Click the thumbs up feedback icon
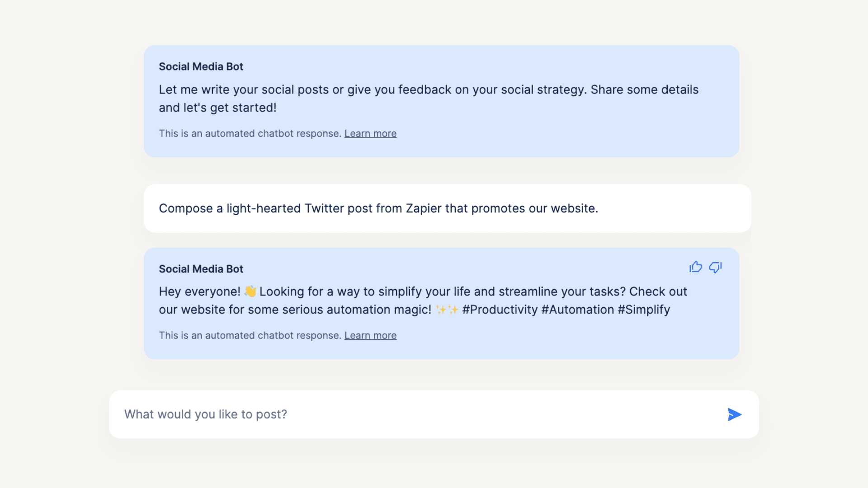Viewport: 868px width, 488px height. tap(695, 267)
